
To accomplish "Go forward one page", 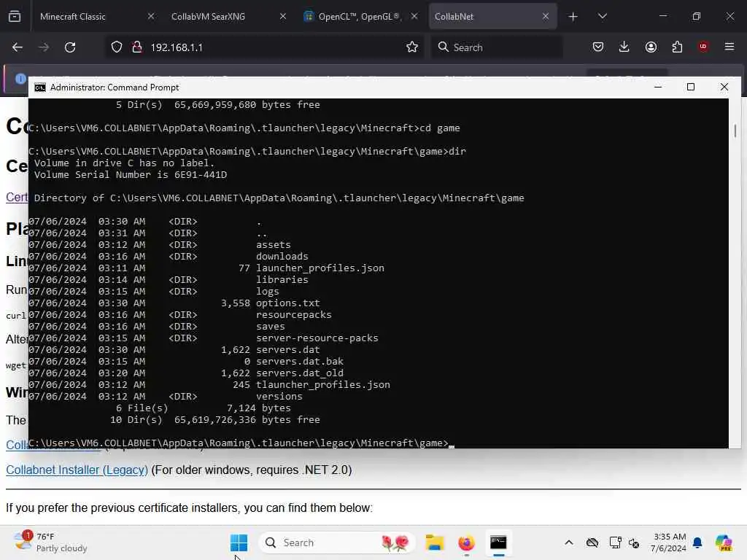I will pyautogui.click(x=43, y=47).
